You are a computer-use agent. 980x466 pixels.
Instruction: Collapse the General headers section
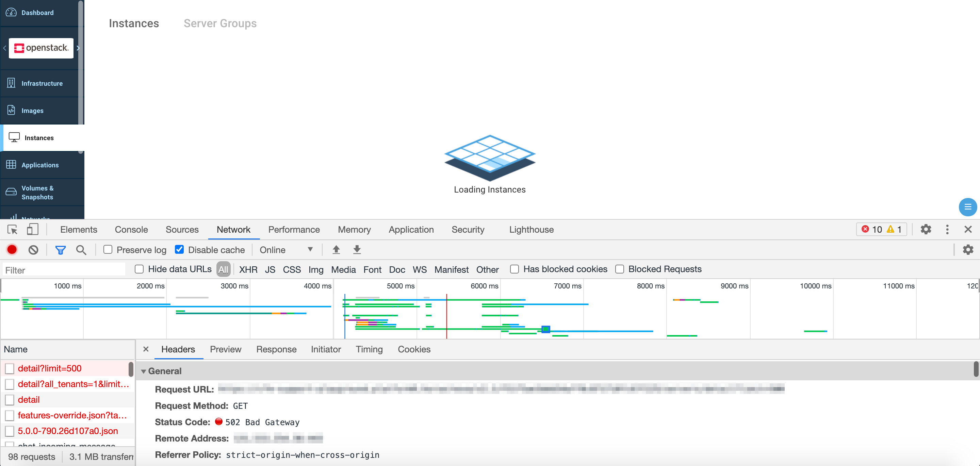[143, 371]
